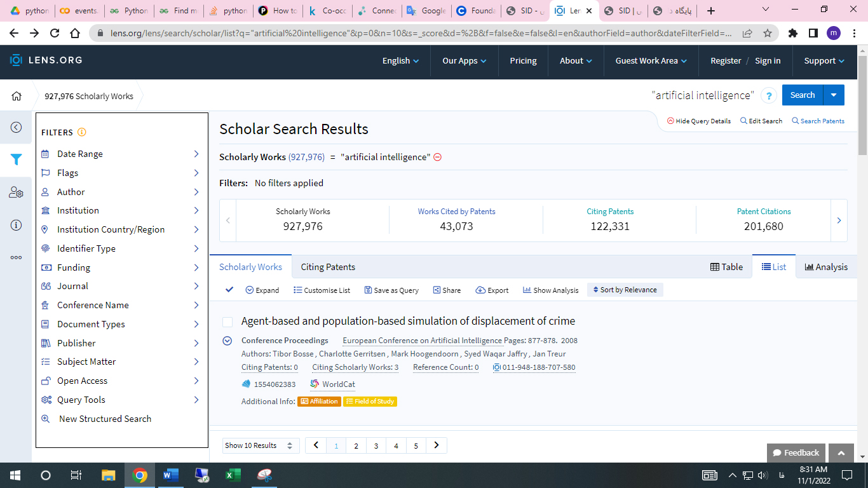Reload the page with the refresh icon

click(x=55, y=33)
